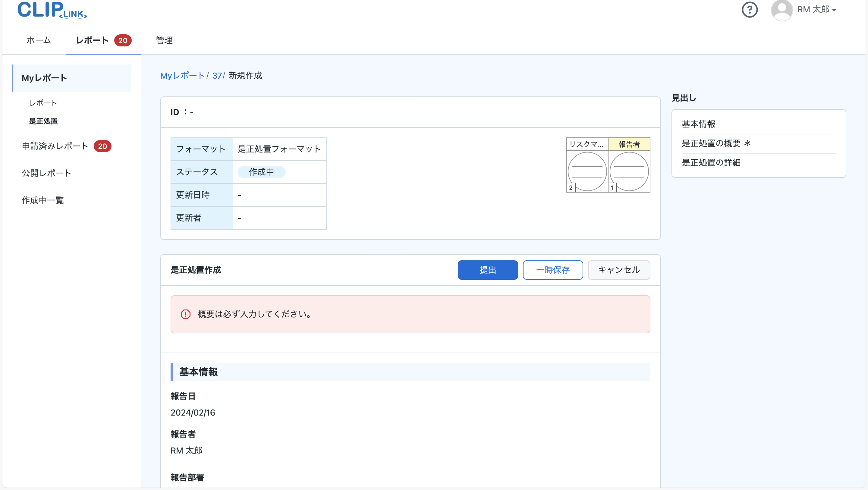Click the 報告者 circle in the risk map diagram
This screenshot has width=868, height=490.
pos(629,171)
